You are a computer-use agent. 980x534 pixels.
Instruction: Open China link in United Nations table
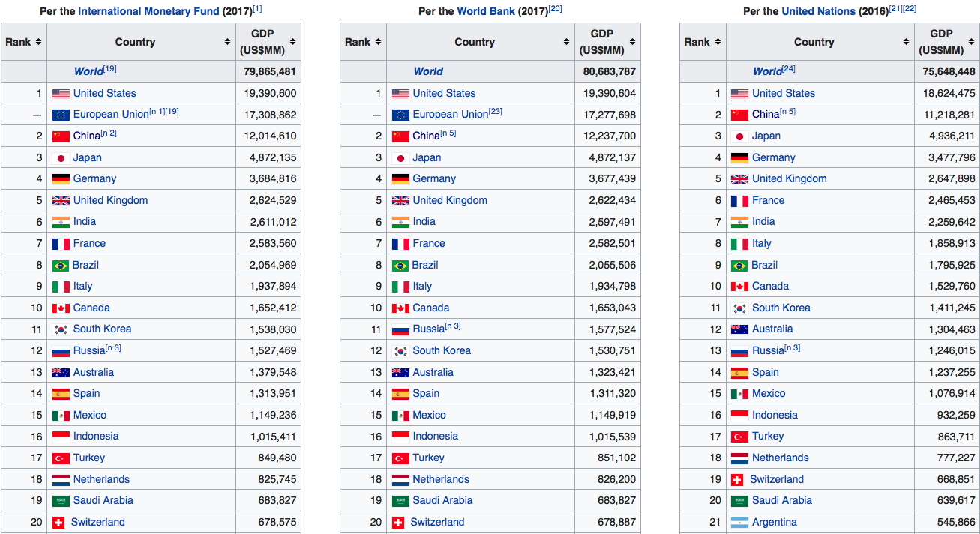coord(766,115)
